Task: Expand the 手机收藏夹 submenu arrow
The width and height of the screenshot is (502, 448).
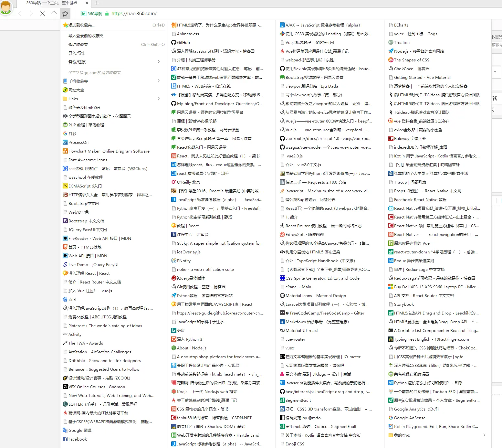Action: (x=159, y=81)
